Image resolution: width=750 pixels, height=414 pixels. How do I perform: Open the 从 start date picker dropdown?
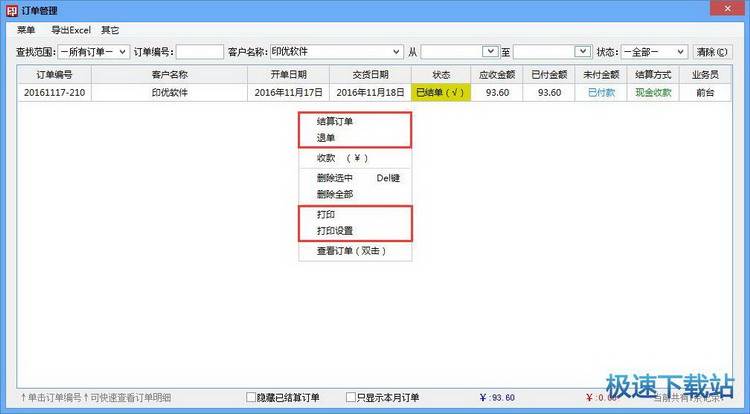click(x=490, y=51)
